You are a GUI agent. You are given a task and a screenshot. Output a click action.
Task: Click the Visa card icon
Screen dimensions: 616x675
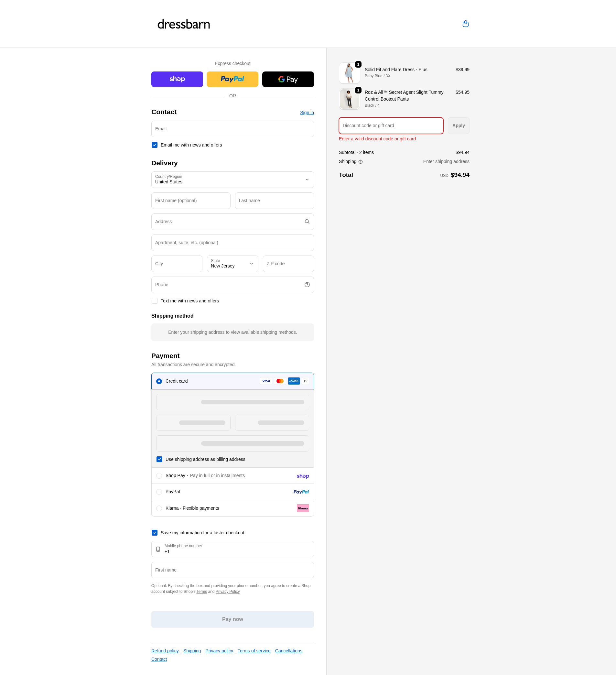tap(266, 381)
